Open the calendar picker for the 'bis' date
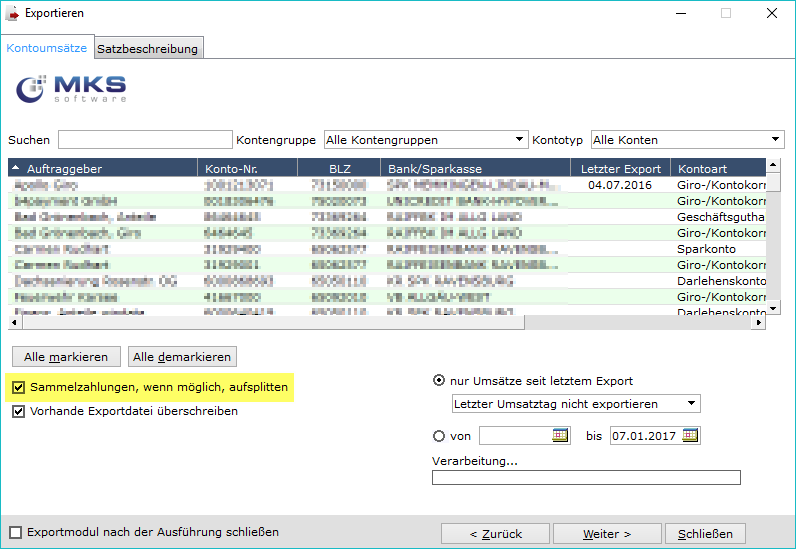 pos(690,435)
